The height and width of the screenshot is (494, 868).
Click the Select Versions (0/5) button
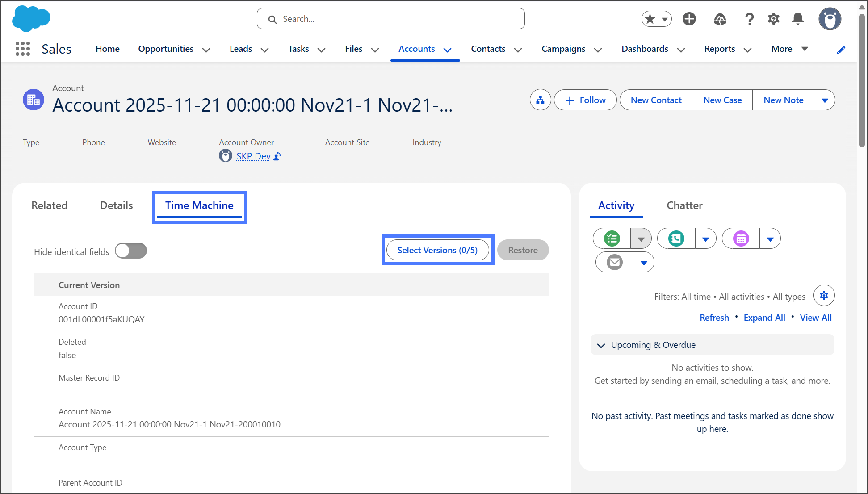tap(437, 250)
